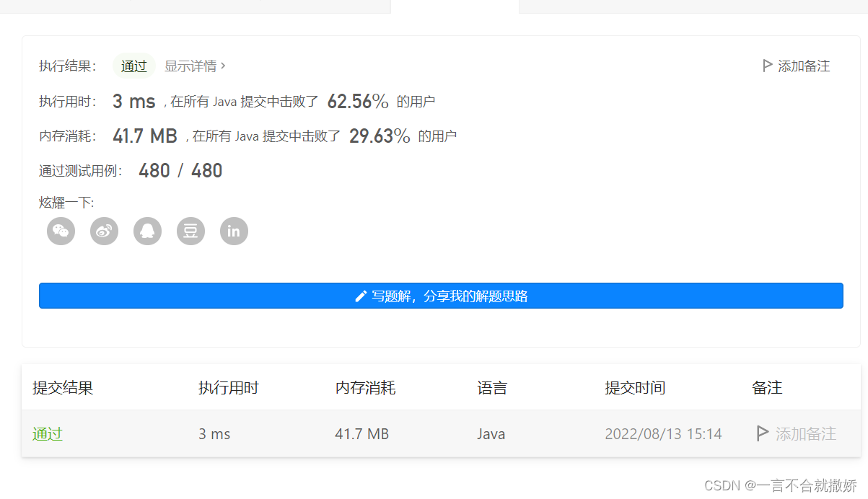Click the WeChat share icon

point(61,231)
